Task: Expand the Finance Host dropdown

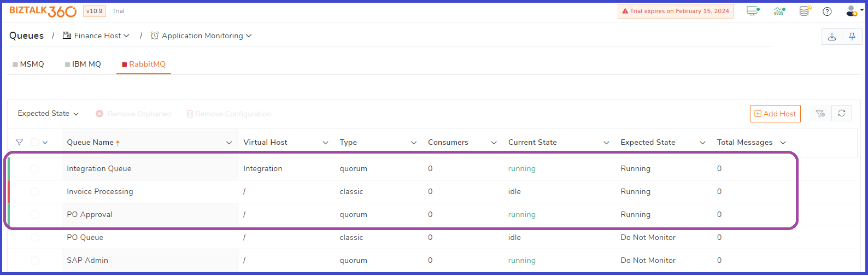Action: point(97,36)
